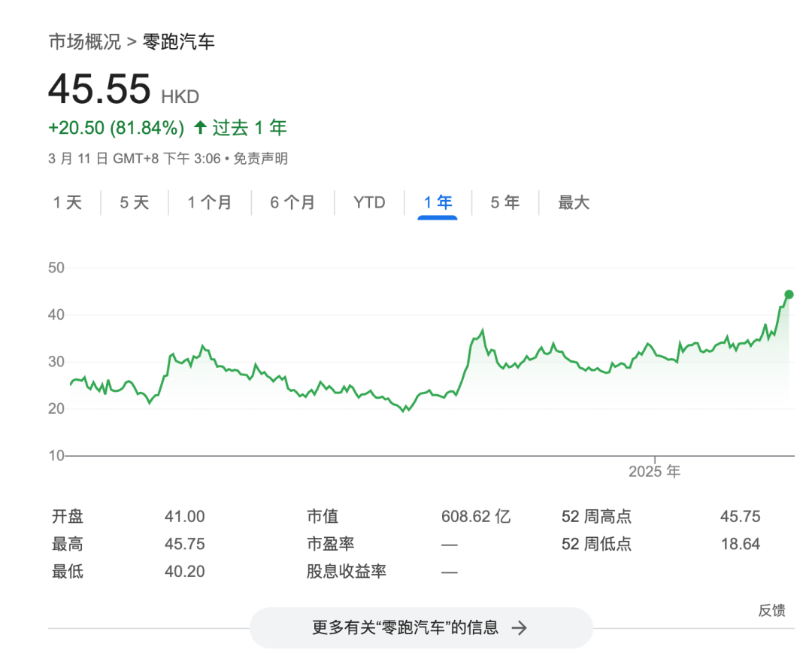
Task: Click the 45.55 current price
Action: (x=99, y=89)
